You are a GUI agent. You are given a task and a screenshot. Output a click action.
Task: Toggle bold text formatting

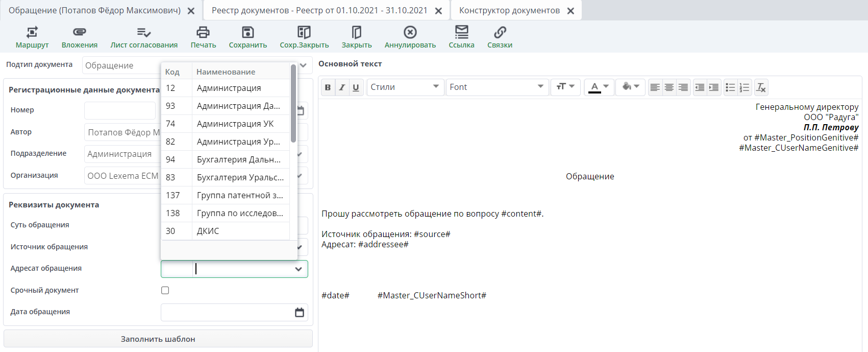point(328,87)
